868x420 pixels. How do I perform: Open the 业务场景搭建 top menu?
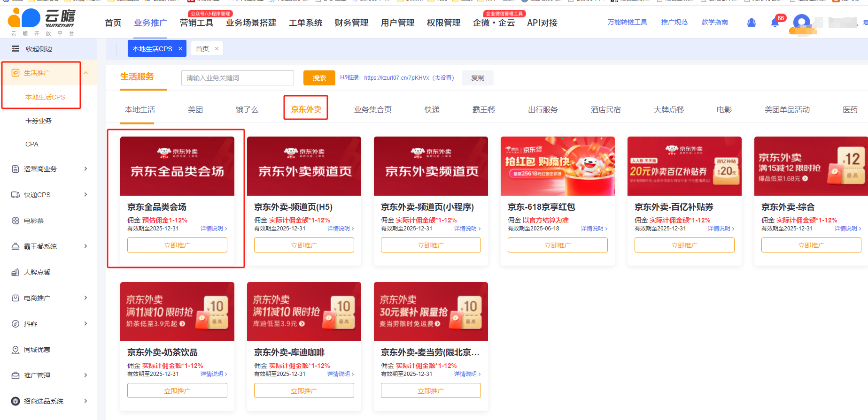251,23
